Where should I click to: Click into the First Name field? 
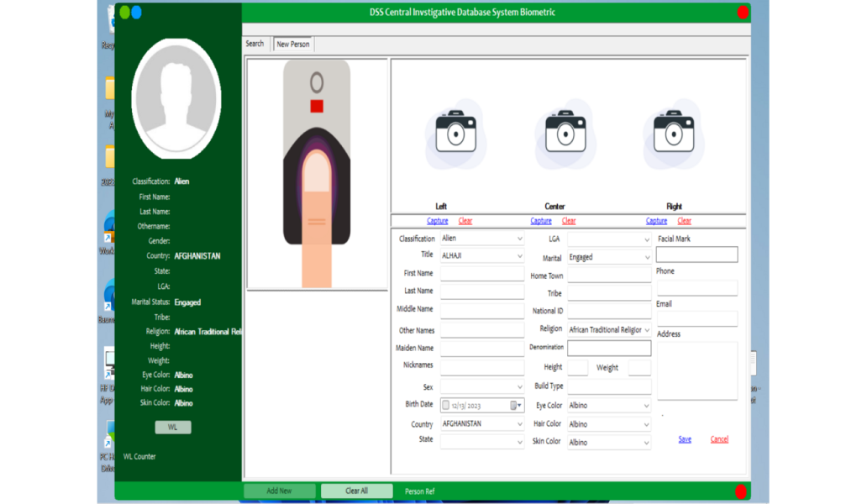(x=482, y=274)
